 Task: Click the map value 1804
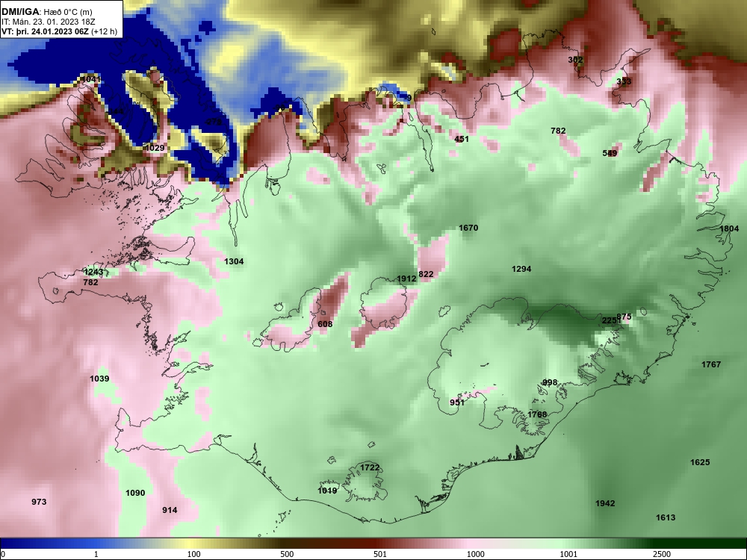tap(729, 228)
